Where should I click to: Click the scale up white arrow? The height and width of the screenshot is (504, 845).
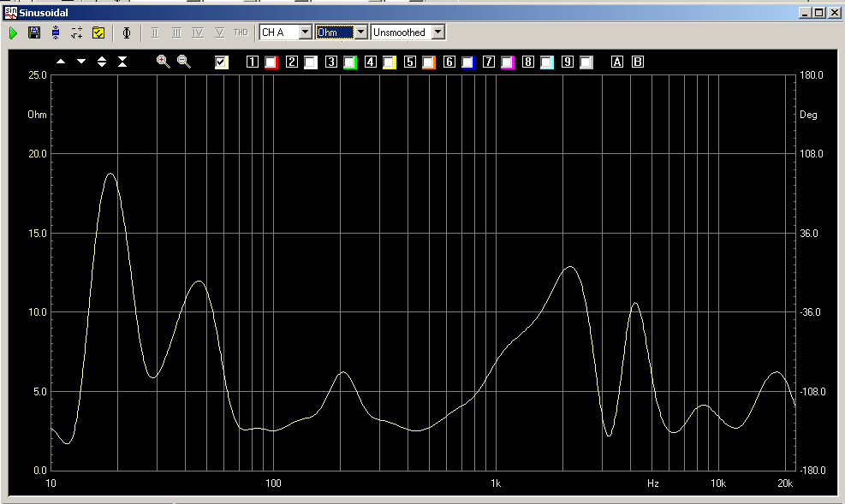click(61, 62)
